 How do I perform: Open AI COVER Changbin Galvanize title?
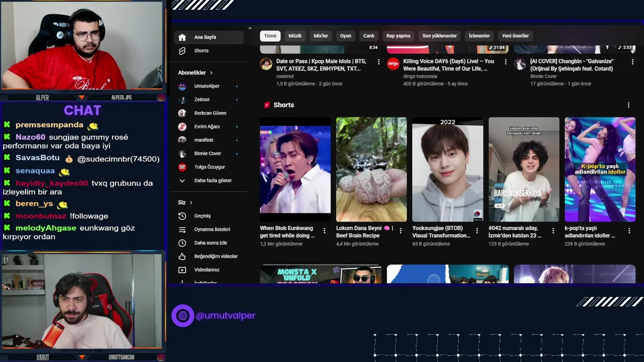pos(572,65)
